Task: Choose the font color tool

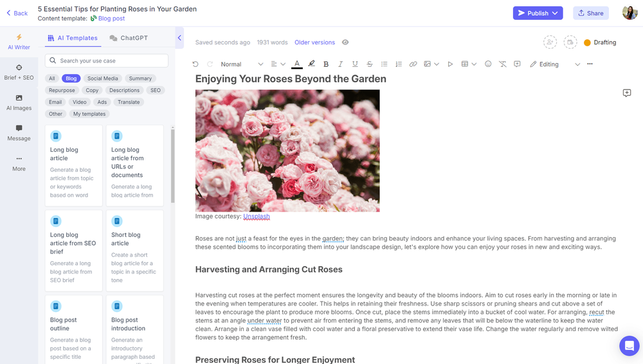Action: click(297, 64)
